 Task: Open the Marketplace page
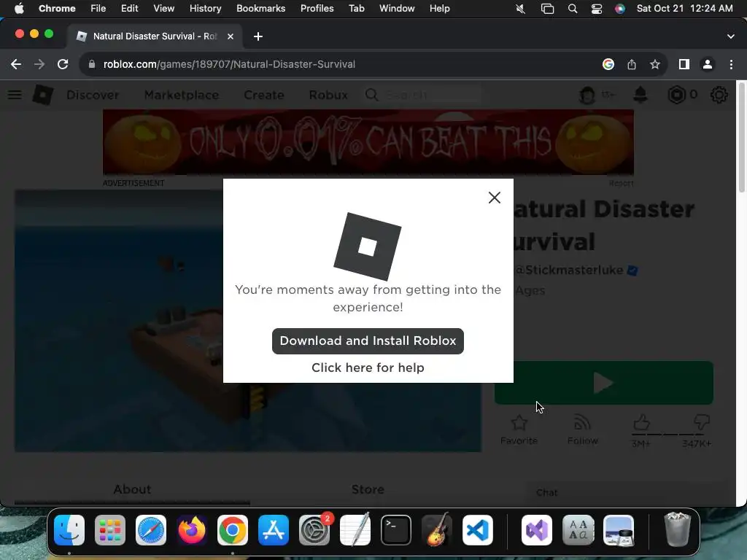tap(182, 95)
